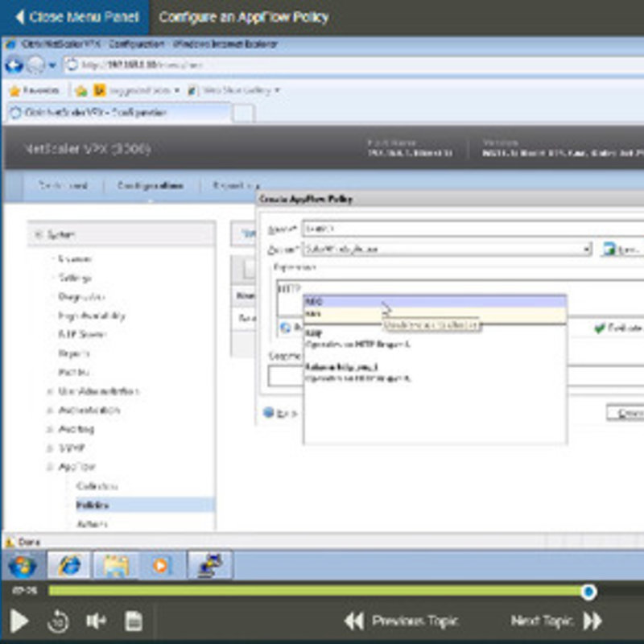Open Settings in the tree
The height and width of the screenshot is (644, 644).
click(75, 278)
